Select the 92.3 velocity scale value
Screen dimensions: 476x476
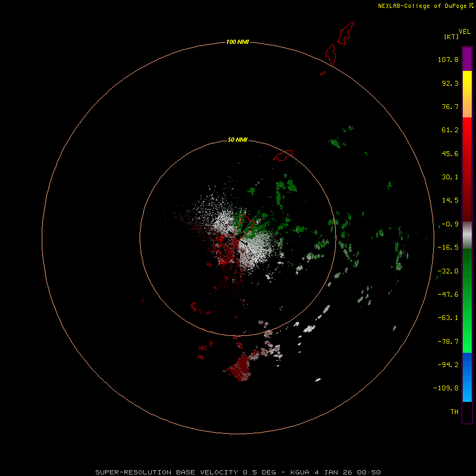(450, 83)
